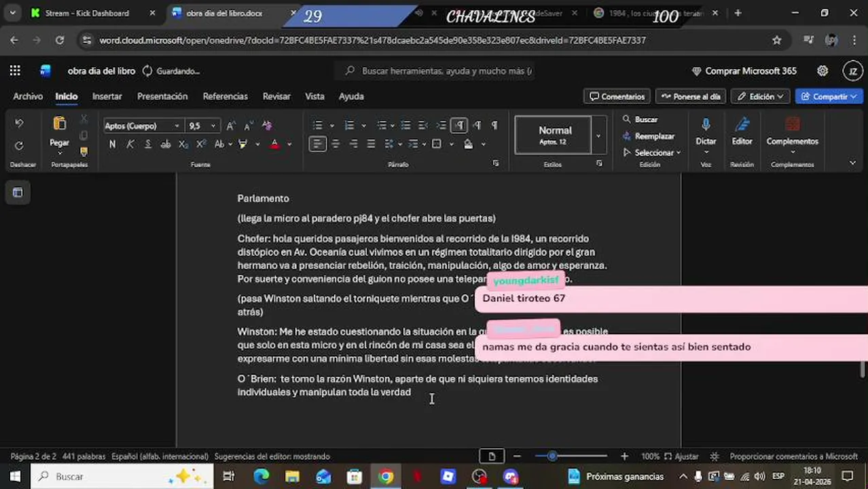
Task: Bookmark this page with star icon
Action: [776, 40]
